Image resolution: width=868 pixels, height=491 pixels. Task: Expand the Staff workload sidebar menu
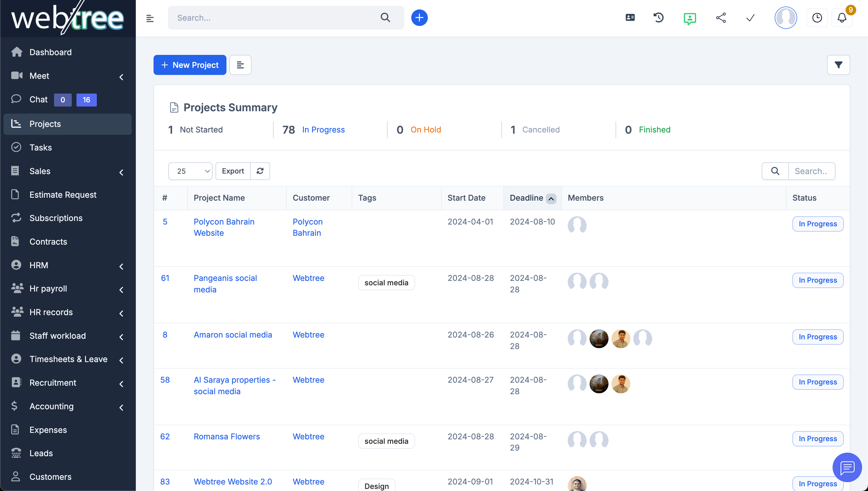[x=68, y=335]
